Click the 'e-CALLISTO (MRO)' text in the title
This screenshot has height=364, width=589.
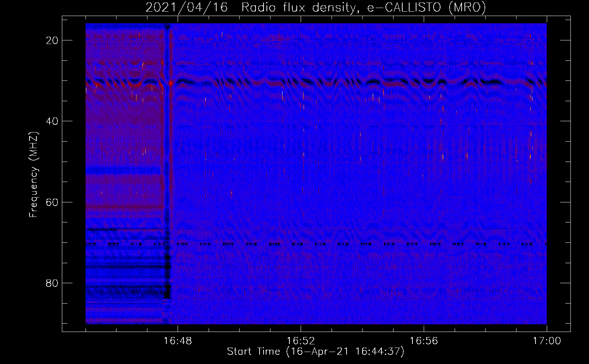click(x=426, y=8)
